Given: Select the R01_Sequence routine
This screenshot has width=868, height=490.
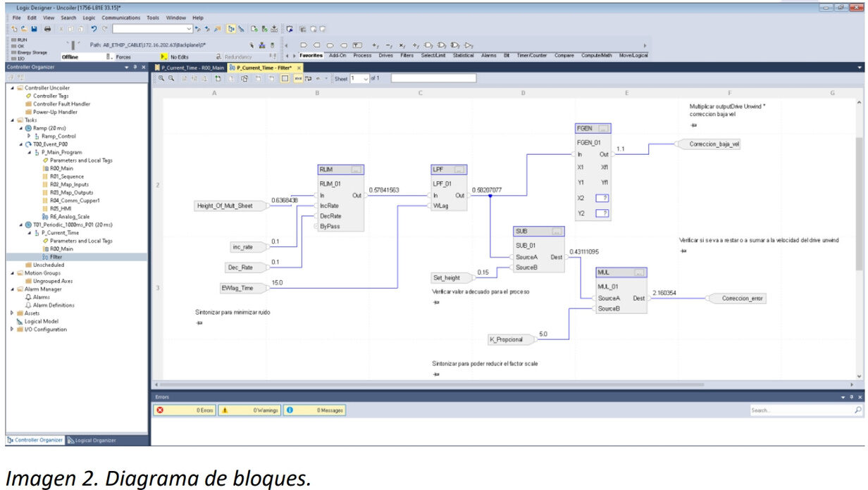Looking at the screenshot, I should 67,176.
